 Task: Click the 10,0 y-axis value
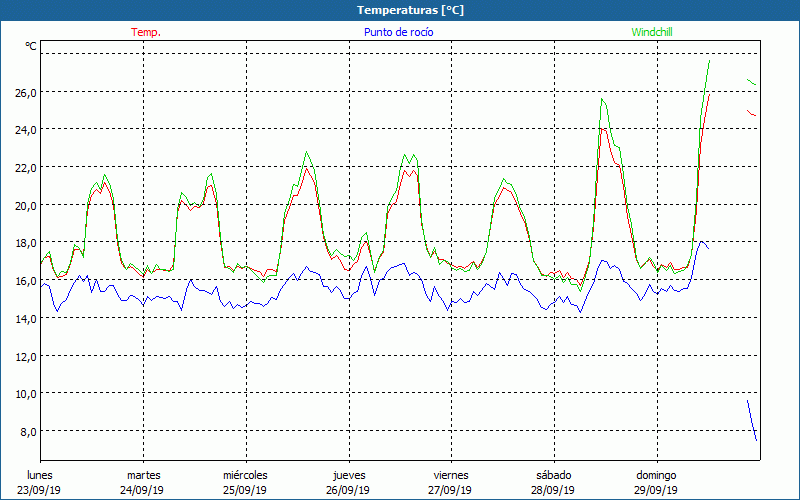26,394
